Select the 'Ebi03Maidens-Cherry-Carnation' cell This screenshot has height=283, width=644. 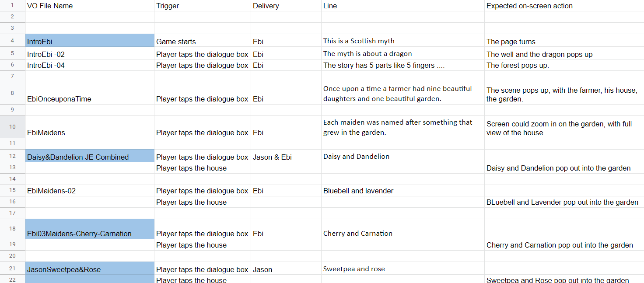(90, 229)
